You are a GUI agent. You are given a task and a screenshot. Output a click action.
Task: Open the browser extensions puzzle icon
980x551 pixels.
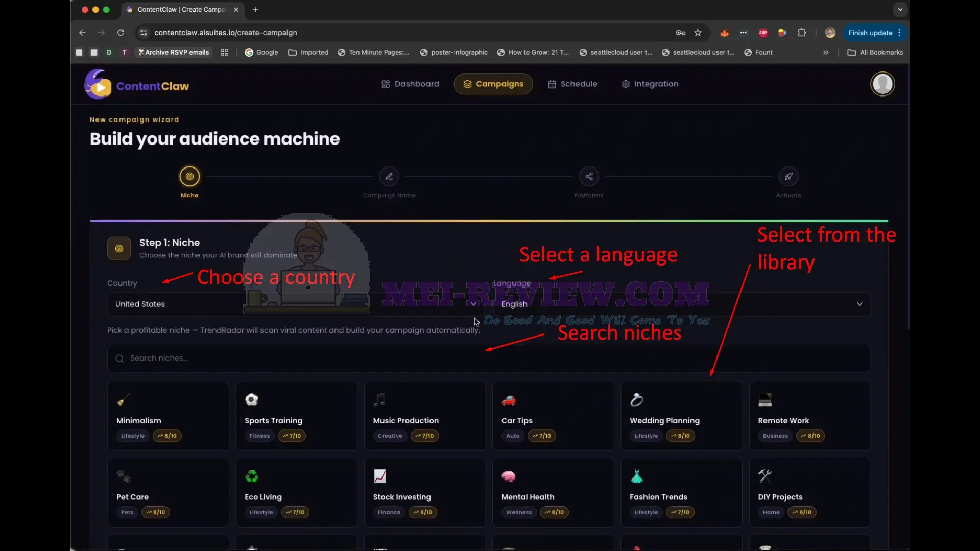point(802,33)
